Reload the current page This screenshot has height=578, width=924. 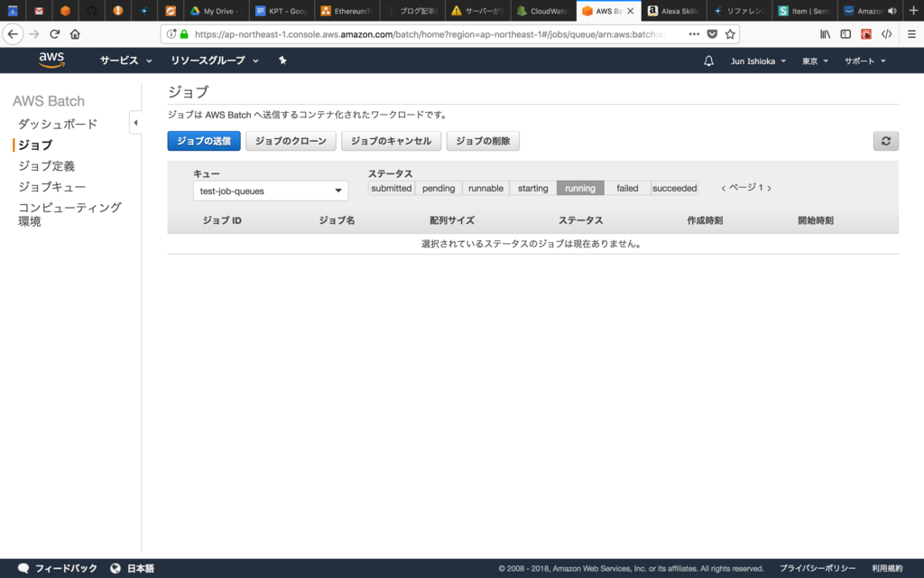coord(55,34)
